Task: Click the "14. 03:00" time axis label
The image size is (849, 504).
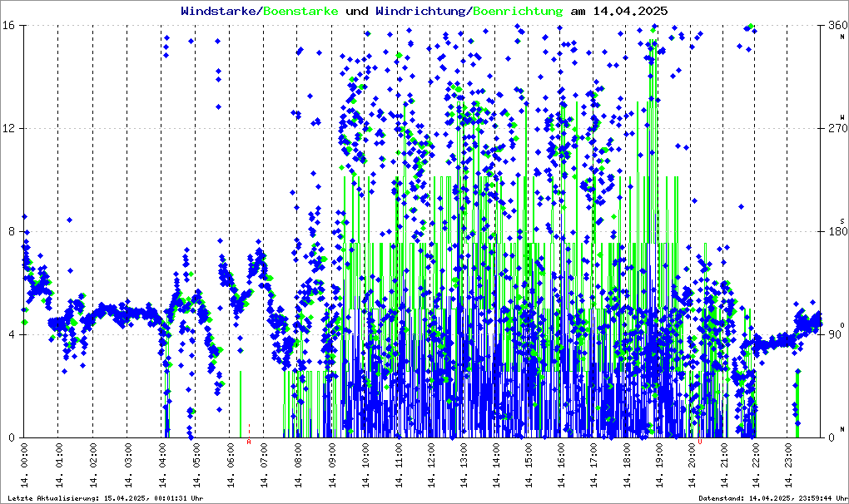Action: (128, 466)
